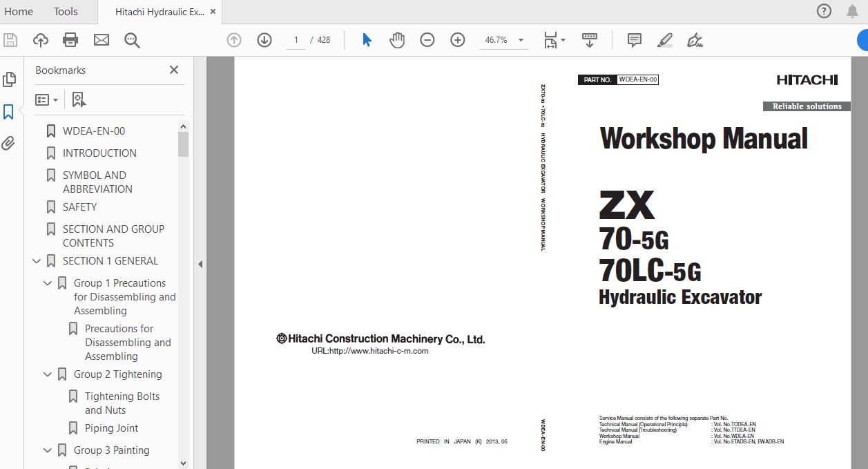Click the hitachi-c-m.com URL in document
This screenshot has width=868, height=469.
370,351
